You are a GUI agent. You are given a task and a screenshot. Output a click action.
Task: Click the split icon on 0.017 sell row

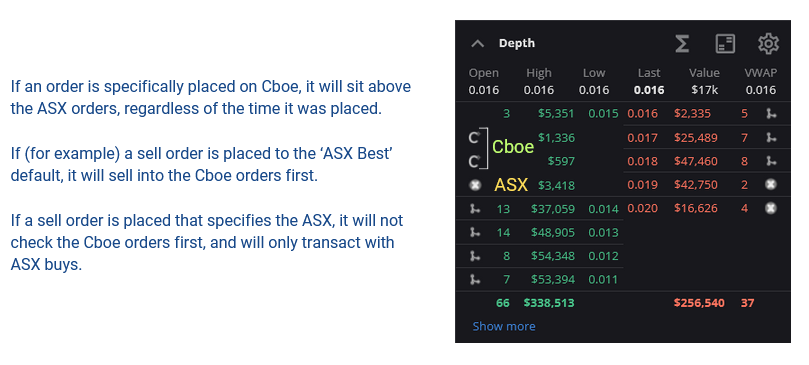point(771,137)
